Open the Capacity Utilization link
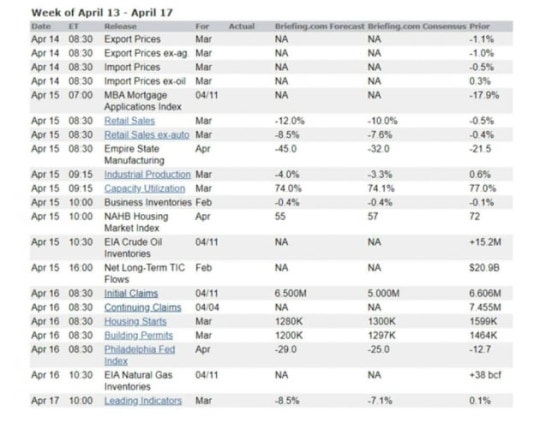Screen dimensions: 540x423 pyautogui.click(x=145, y=188)
